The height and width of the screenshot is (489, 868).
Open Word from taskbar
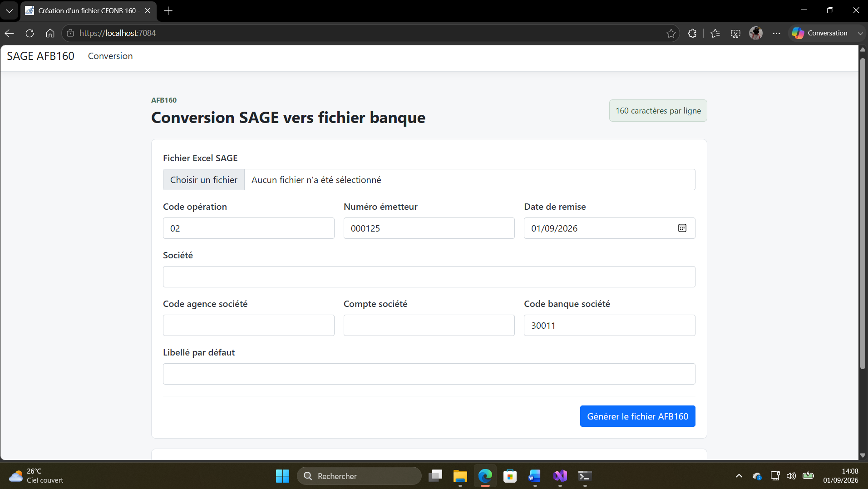coord(535,476)
